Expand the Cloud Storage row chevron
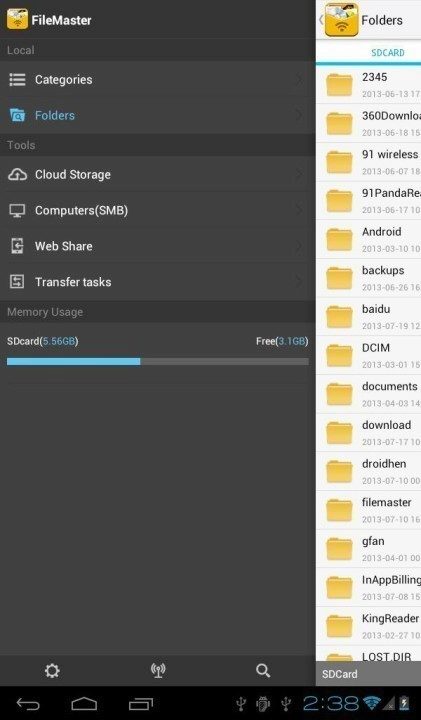The height and width of the screenshot is (720, 421). click(299, 174)
